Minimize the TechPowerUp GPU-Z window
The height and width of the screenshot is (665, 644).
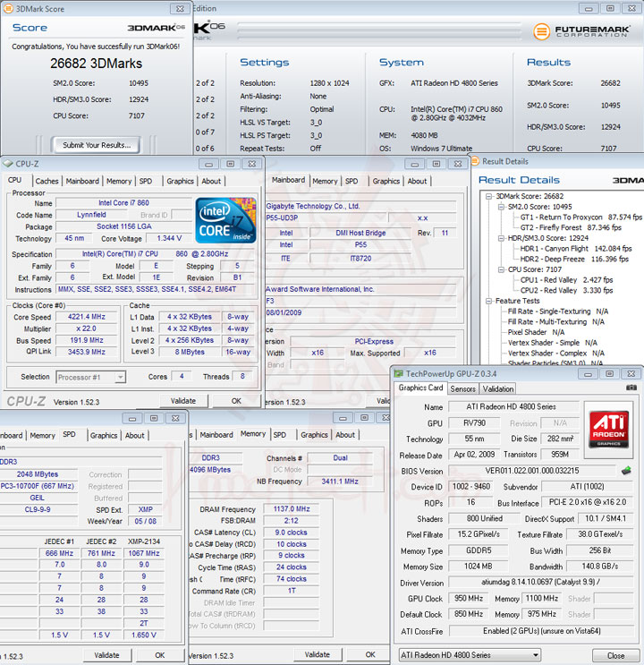point(588,373)
